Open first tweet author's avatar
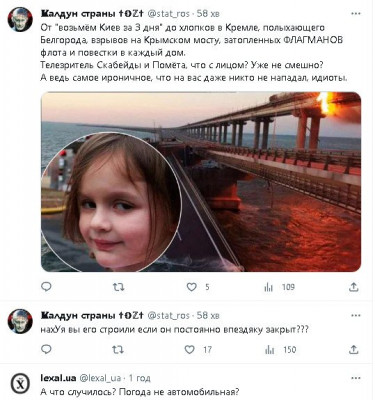375x400 pixels. (x=20, y=19)
